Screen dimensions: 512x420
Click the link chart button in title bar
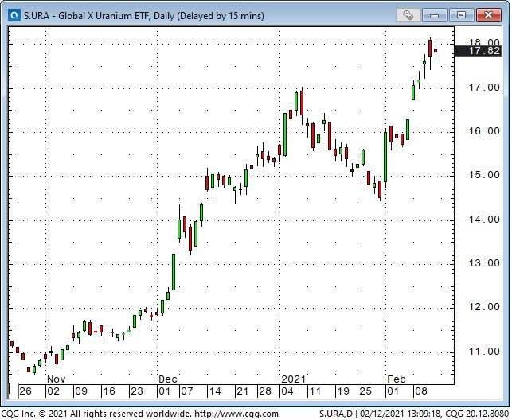(x=408, y=15)
